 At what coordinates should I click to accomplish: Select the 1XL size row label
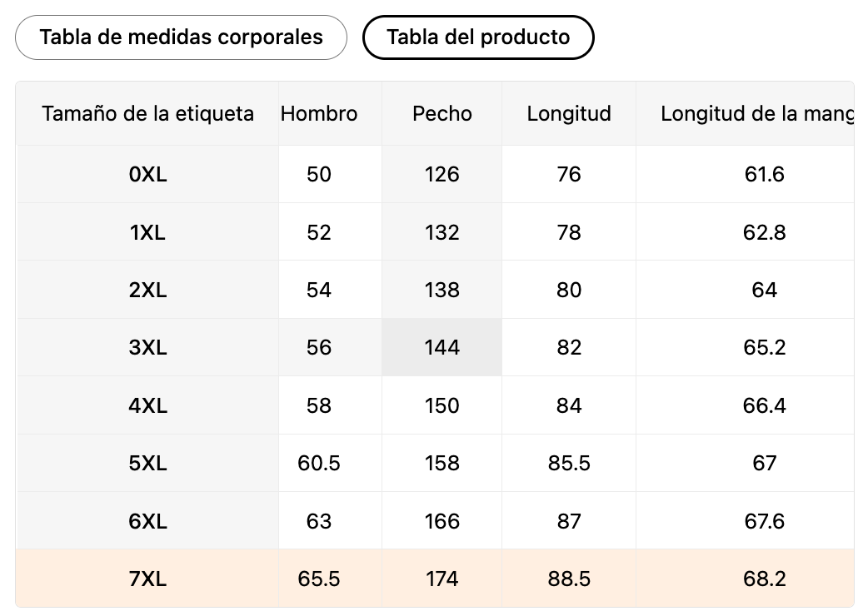click(x=147, y=232)
